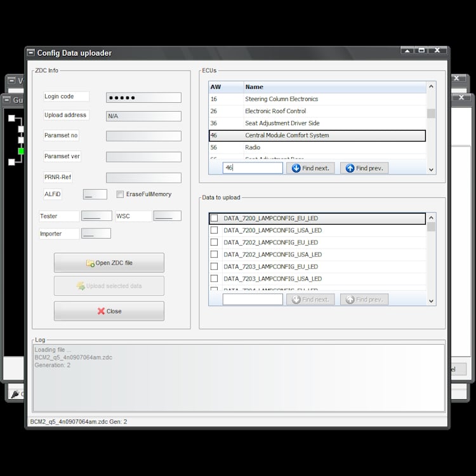This screenshot has height=476, width=476.
Task: Click the WSC input field
Action: (168, 216)
